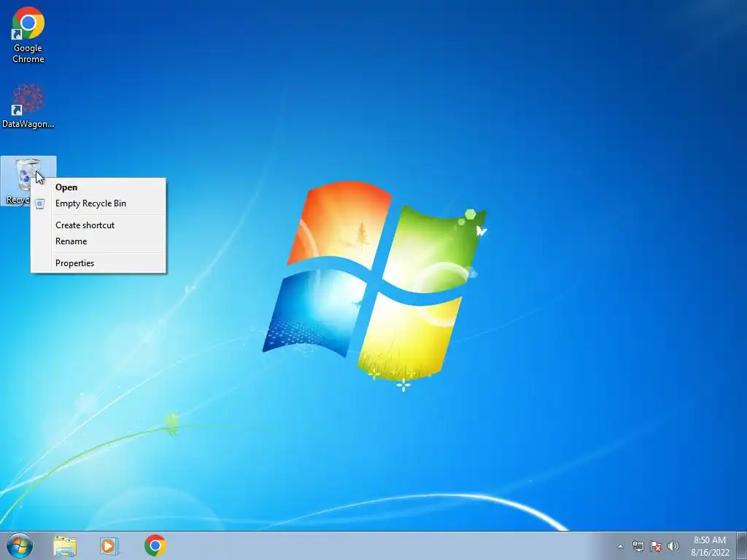Viewport: 747px width, 560px height.
Task: Open the network status tray icon
Action: [x=638, y=546]
